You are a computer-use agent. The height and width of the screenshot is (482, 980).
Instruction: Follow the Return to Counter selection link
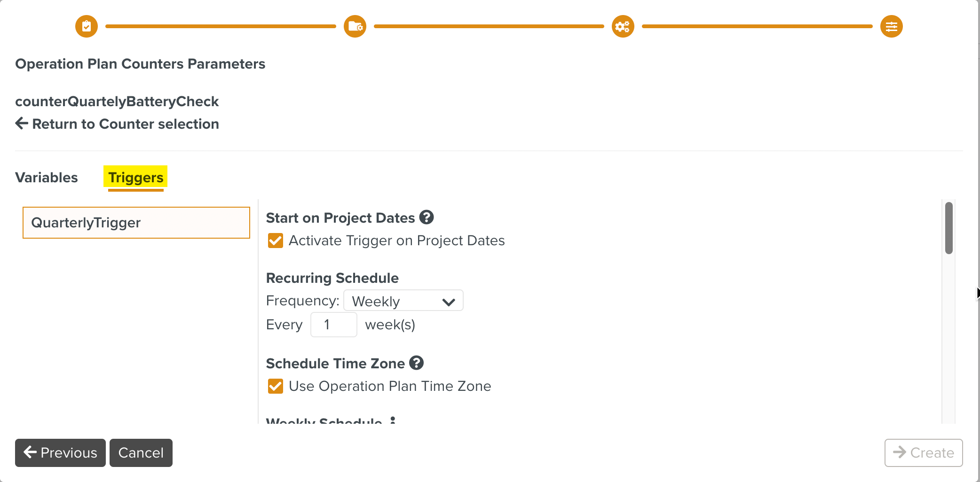tap(126, 124)
